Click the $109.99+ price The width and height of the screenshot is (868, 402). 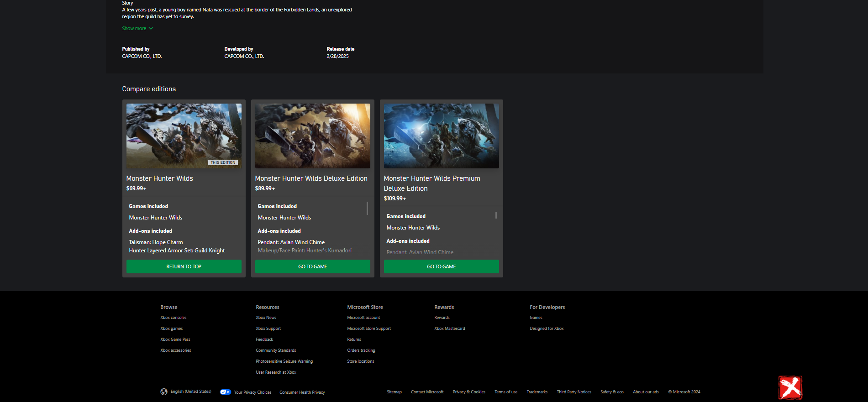(x=395, y=198)
